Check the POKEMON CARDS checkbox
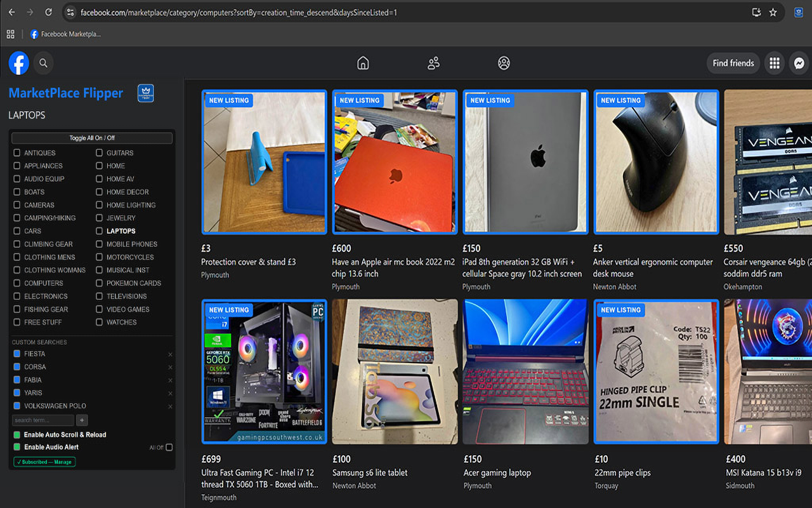This screenshot has width=812, height=508. 99,283
